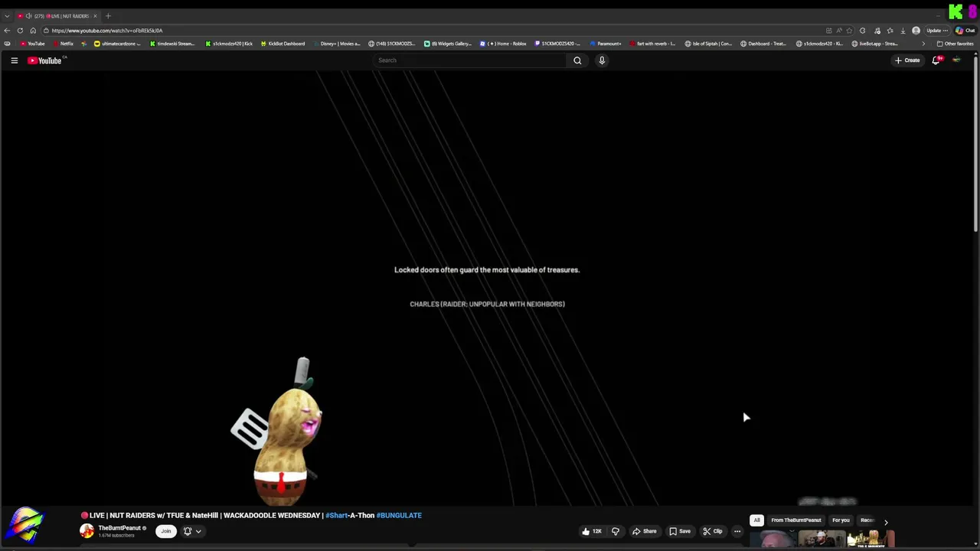The image size is (980, 551).
Task: Open the YouTube account avatar menu
Action: point(956,60)
